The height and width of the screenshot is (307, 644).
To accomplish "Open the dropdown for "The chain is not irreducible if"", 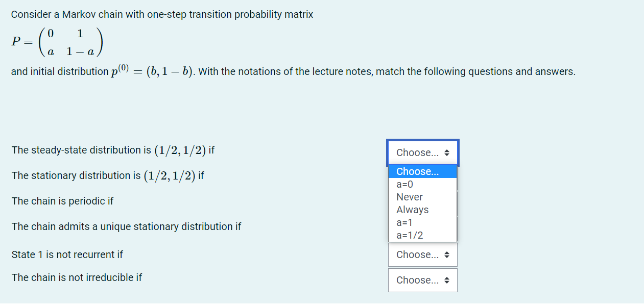I will [x=422, y=280].
